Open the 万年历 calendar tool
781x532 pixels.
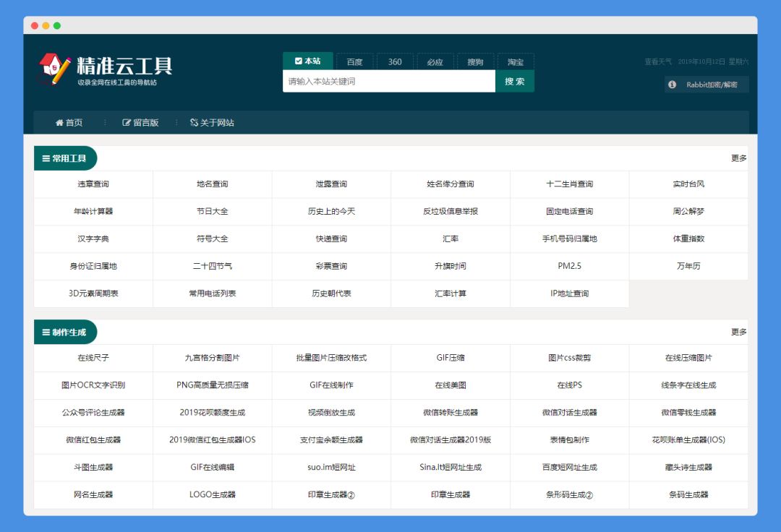click(688, 266)
